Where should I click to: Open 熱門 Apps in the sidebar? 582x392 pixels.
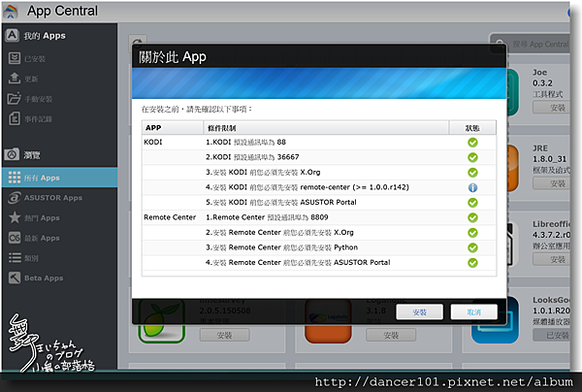tap(42, 218)
